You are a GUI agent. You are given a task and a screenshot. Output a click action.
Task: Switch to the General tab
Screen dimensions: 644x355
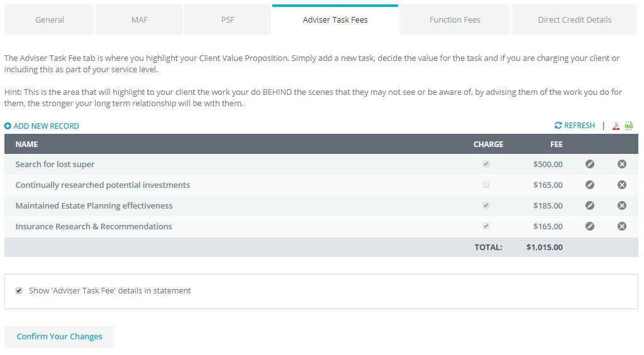pos(49,19)
